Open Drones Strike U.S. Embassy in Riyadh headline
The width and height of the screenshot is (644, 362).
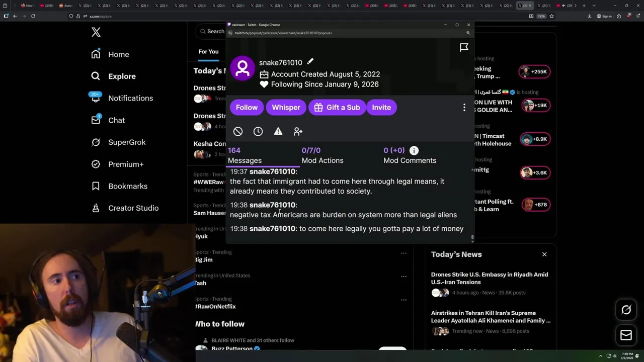tap(490, 278)
